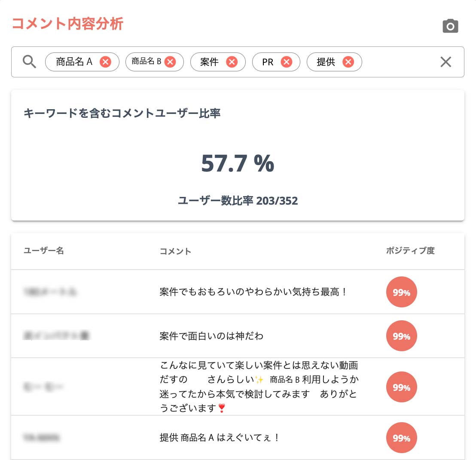Remove the 商品名A keyword chip

(x=105, y=62)
